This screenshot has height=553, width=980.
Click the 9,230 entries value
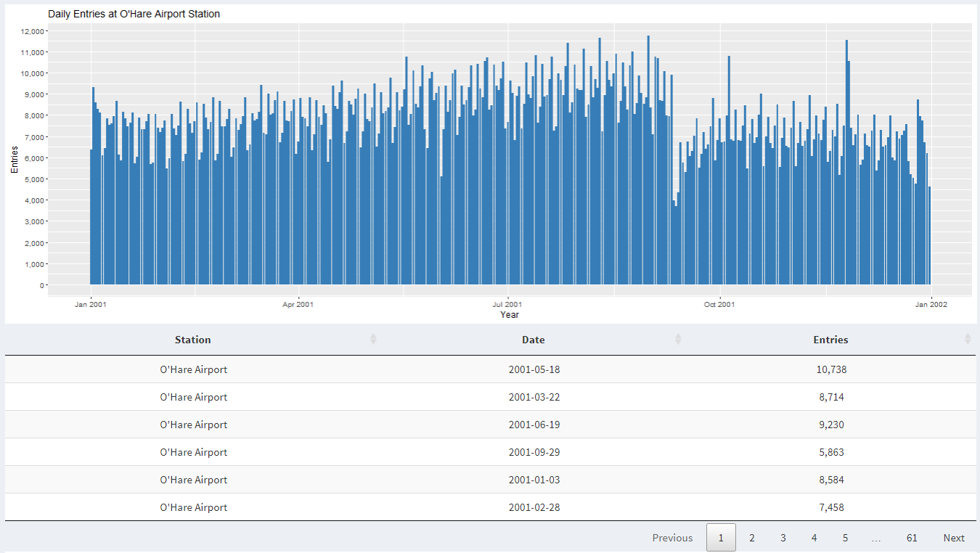831,425
